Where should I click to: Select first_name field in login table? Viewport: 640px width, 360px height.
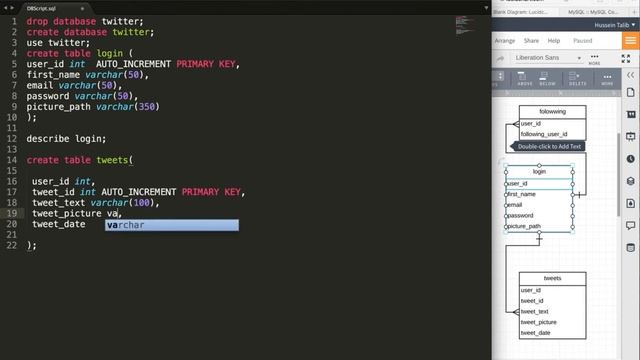pos(539,194)
